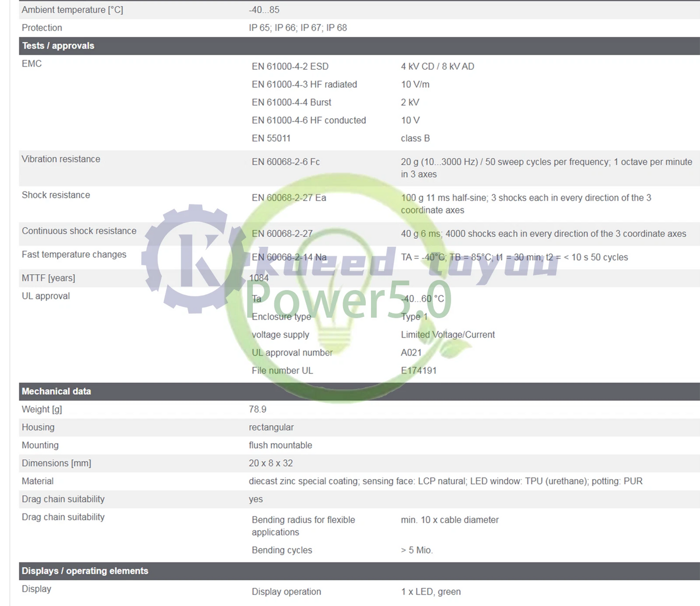The image size is (700, 606).
Task: Select the EN 61000-4-4 Burst entry
Action: click(x=292, y=102)
